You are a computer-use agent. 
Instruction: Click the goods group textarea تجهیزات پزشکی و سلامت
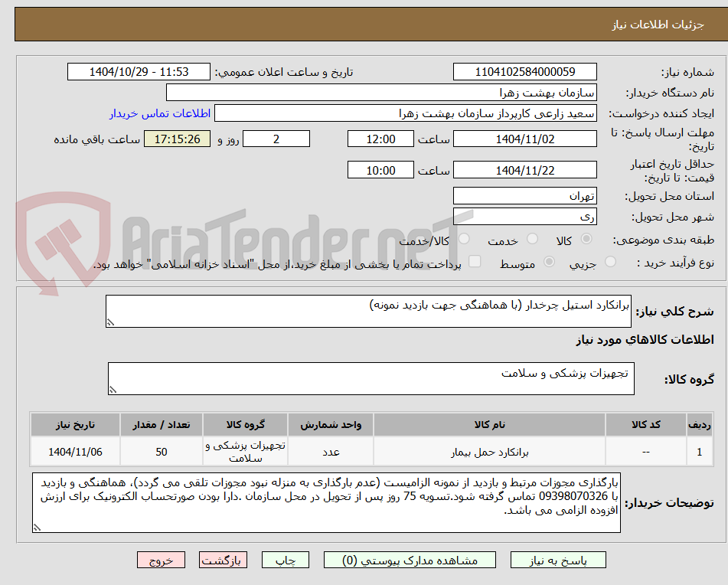371,378
